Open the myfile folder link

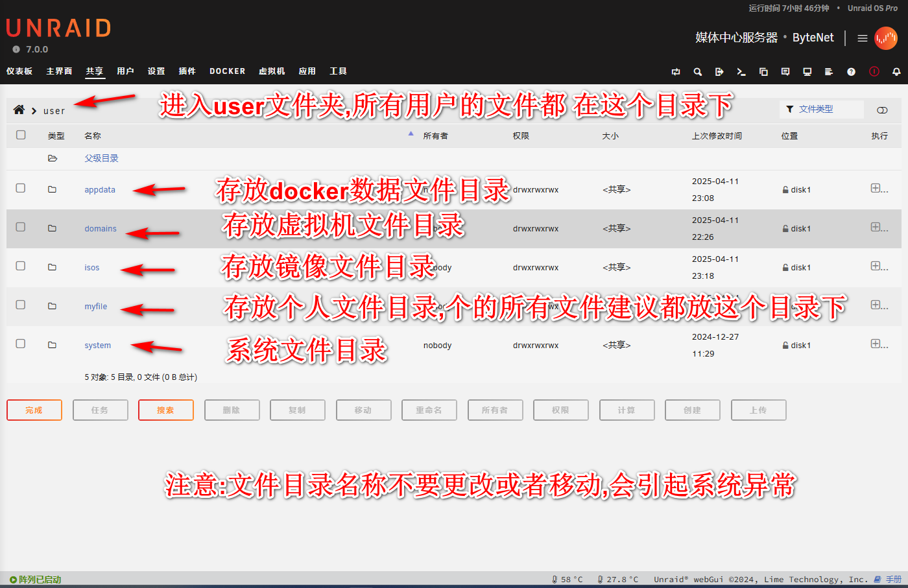click(x=96, y=307)
